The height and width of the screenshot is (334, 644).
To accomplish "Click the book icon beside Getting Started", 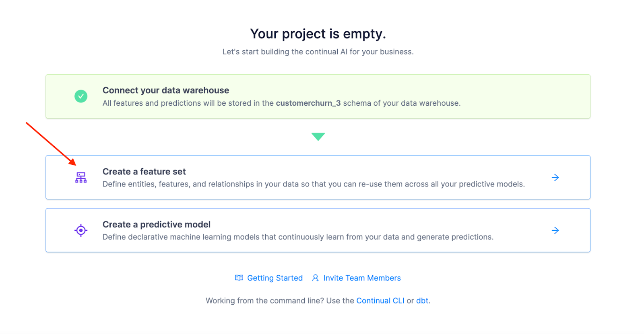I will [239, 278].
